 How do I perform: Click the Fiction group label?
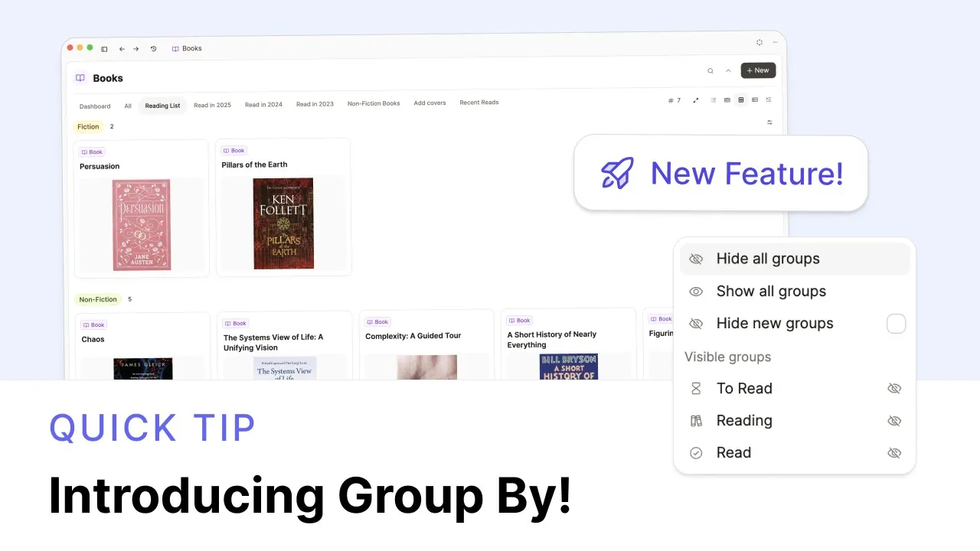[88, 127]
